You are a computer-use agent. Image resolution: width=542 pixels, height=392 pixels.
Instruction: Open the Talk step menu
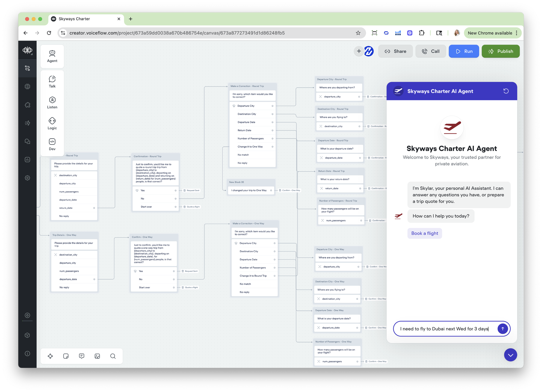tap(52, 82)
